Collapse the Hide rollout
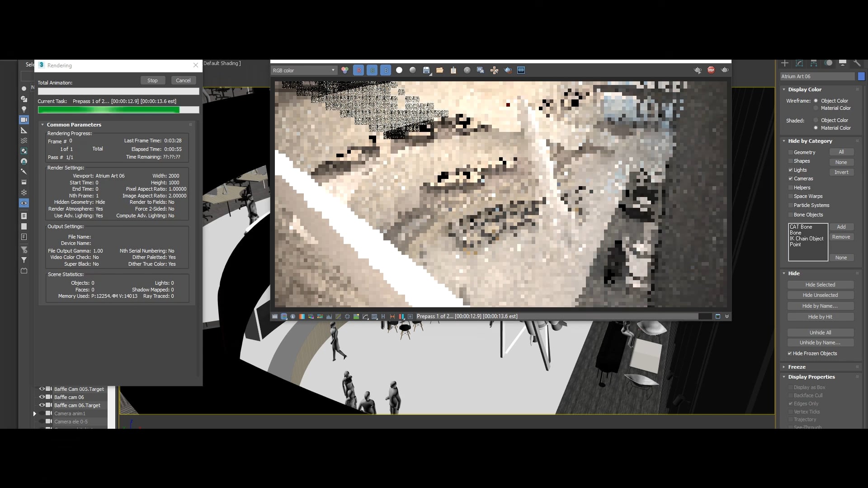Viewport: 868px width, 488px height. click(x=784, y=273)
